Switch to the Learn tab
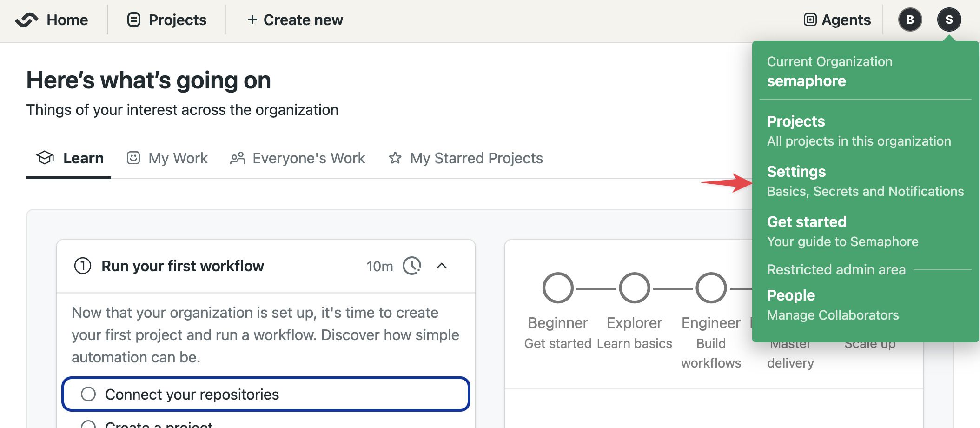The image size is (980, 428). pyautogui.click(x=69, y=158)
